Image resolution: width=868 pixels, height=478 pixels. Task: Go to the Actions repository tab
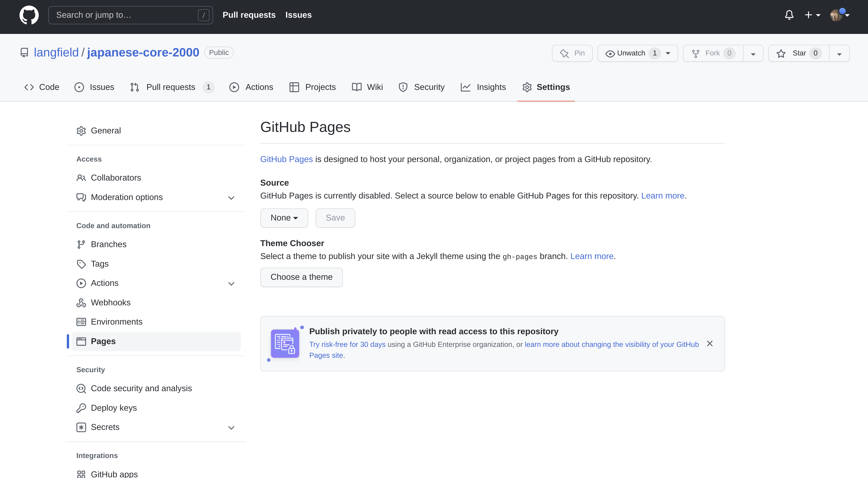pyautogui.click(x=251, y=87)
